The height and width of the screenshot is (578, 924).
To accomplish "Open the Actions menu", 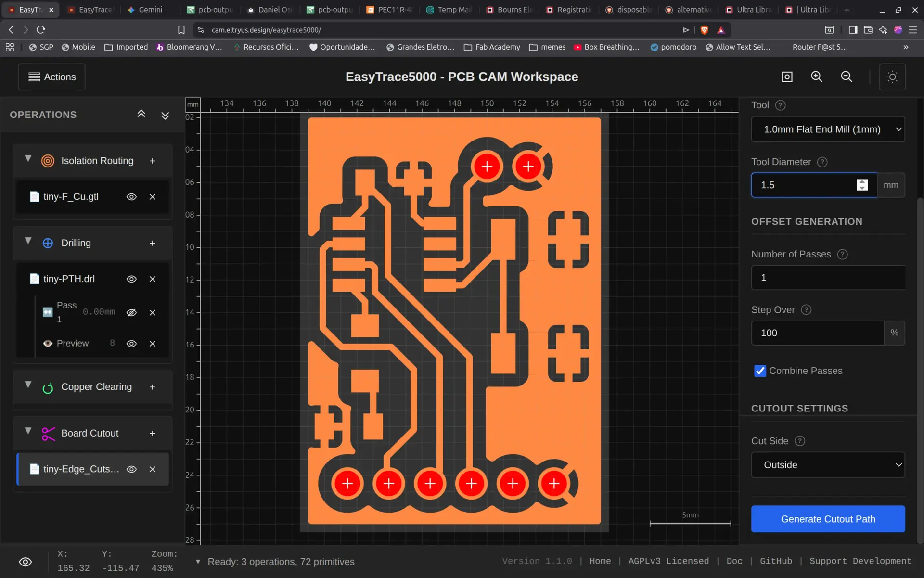I will pos(52,77).
